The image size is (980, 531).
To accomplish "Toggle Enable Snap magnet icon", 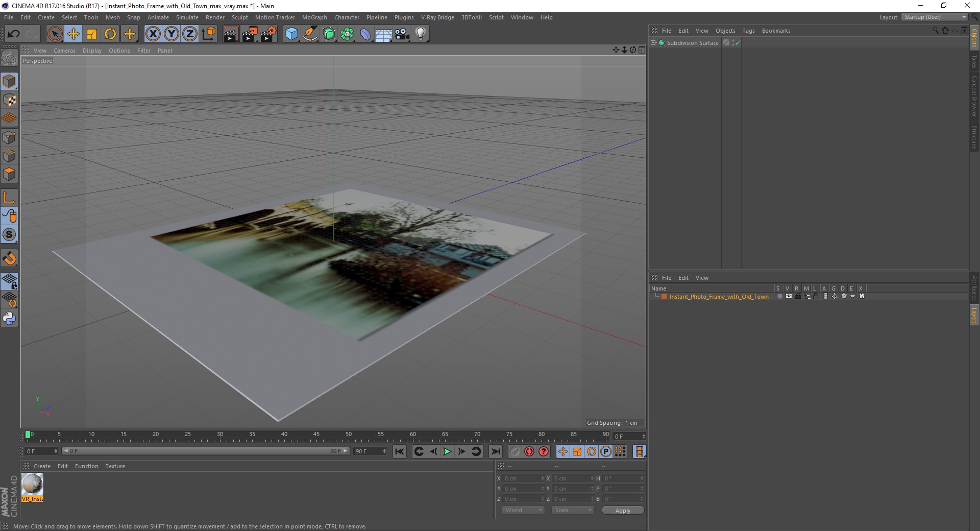I will tap(9, 258).
